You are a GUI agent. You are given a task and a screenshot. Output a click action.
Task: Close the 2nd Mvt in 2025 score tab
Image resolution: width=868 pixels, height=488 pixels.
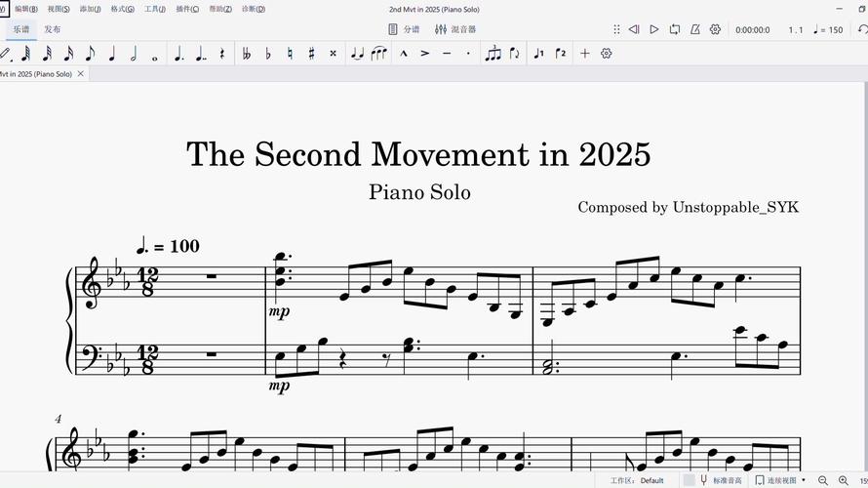(81, 74)
